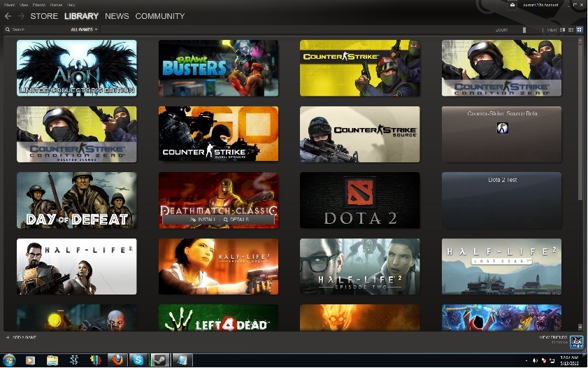Screen dimensions: 588x368
Task: Select the Left 4 Dead tile
Action: [x=218, y=318]
